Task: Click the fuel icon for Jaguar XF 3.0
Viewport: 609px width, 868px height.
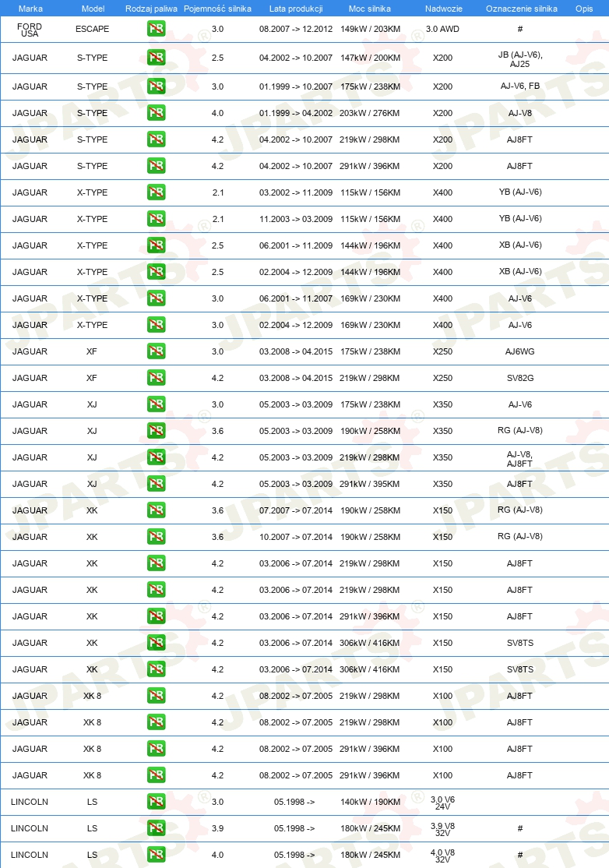Action: click(x=157, y=351)
